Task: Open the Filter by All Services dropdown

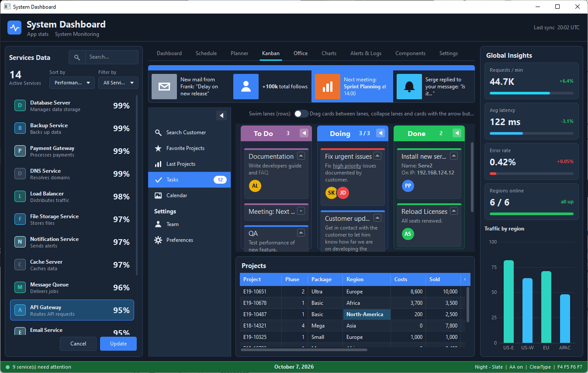Action: (x=118, y=83)
